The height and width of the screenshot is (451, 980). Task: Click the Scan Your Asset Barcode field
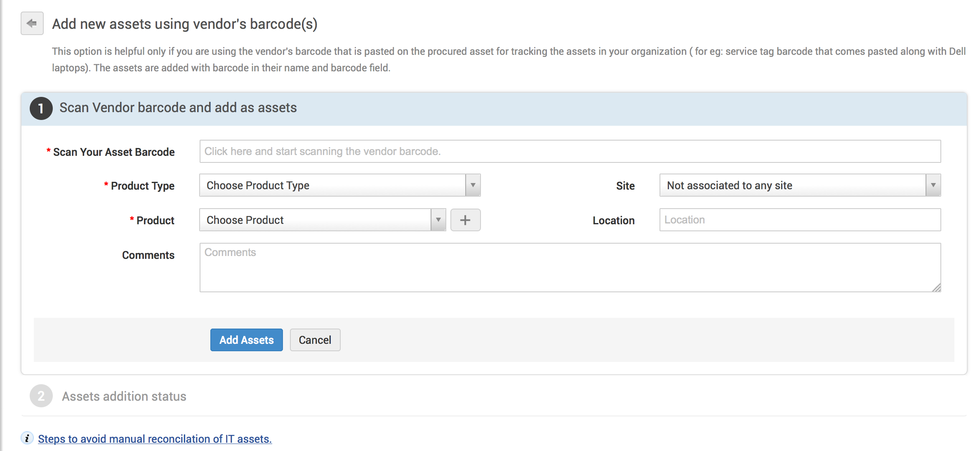570,151
